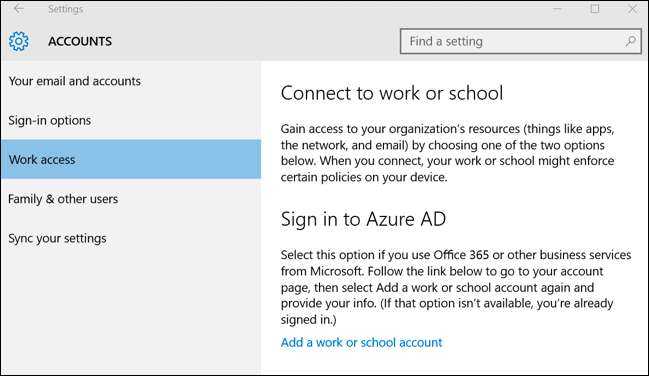Click Add a work or school account link
649x376 pixels.
361,342
